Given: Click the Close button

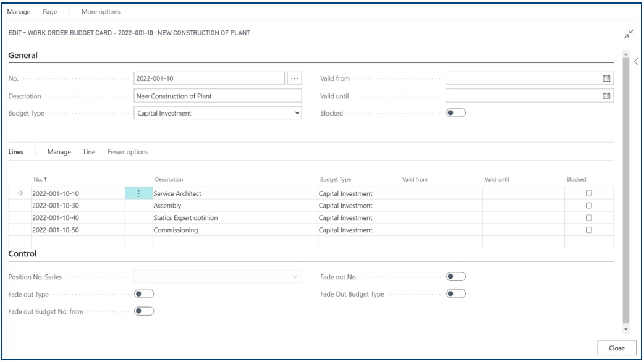Looking at the screenshot, I should click(x=616, y=348).
